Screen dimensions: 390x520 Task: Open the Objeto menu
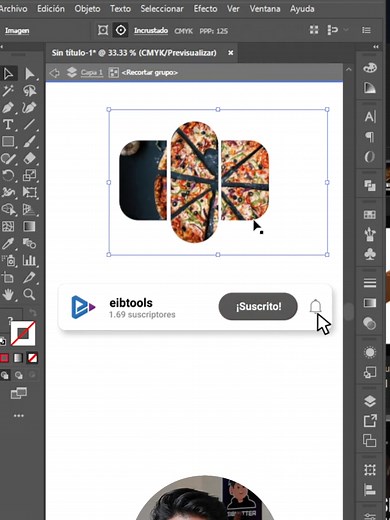coord(87,9)
